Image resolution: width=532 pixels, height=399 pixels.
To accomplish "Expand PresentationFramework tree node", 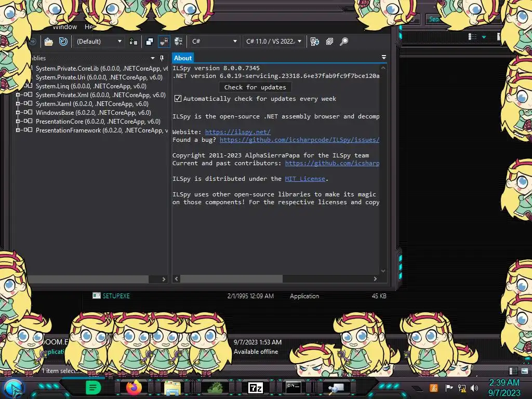I will (18, 130).
